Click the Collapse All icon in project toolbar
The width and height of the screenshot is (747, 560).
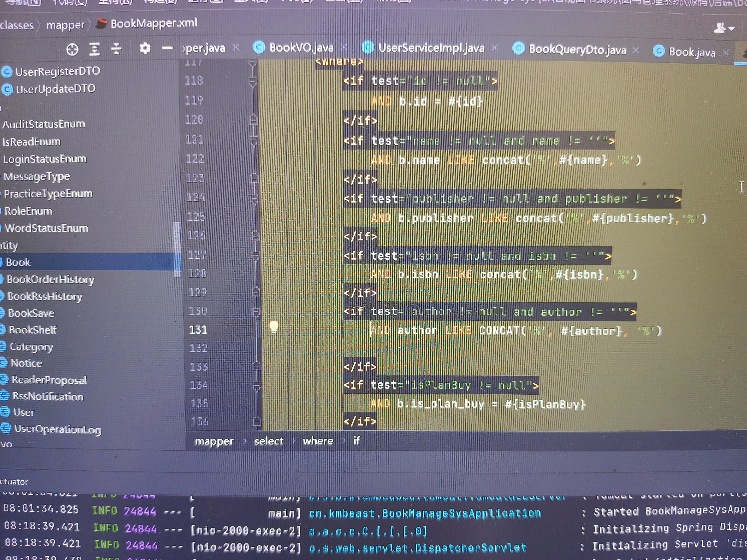click(x=116, y=49)
